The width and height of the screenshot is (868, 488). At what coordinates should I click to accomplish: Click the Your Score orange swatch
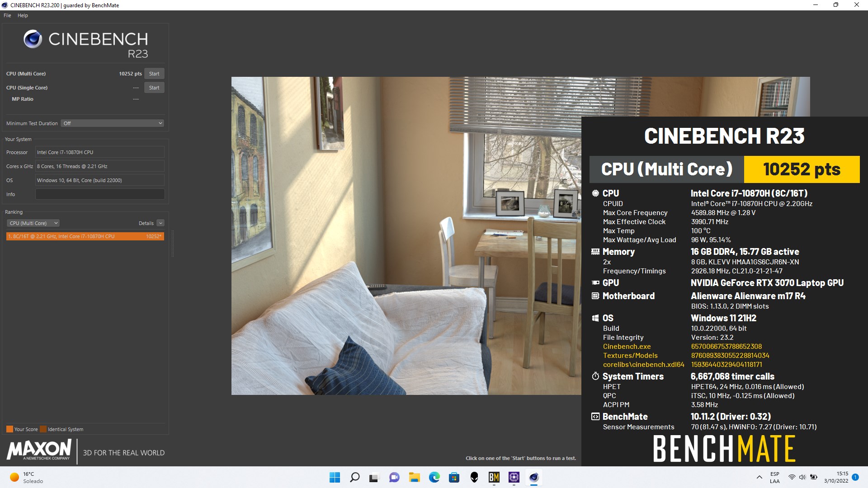[x=9, y=429]
